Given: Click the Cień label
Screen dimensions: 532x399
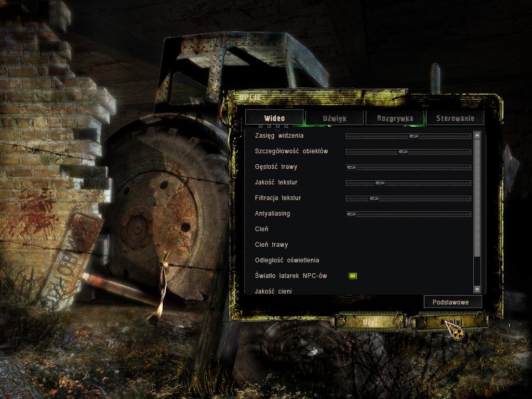Looking at the screenshot, I should pyautogui.click(x=261, y=229).
